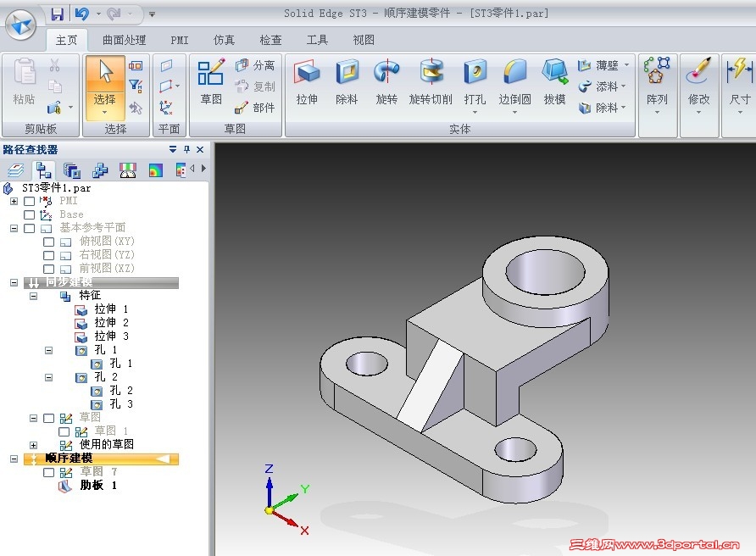Select the 肋板 1 feature in tree

coord(88,486)
